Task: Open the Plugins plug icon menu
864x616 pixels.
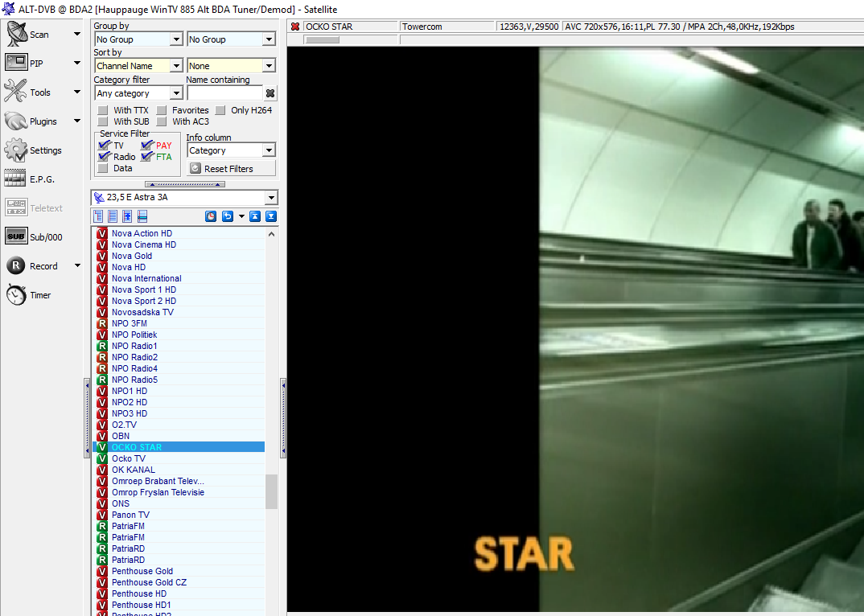Action: click(x=17, y=121)
